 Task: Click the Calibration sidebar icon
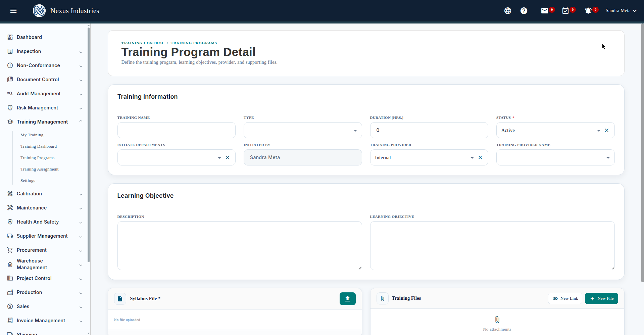coord(10,194)
